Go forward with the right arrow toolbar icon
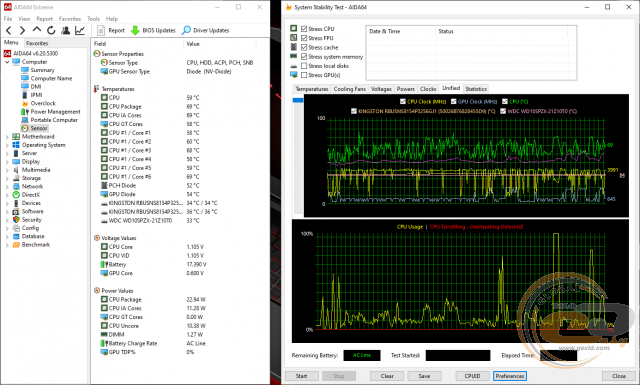The image size is (640, 385). click(x=22, y=30)
